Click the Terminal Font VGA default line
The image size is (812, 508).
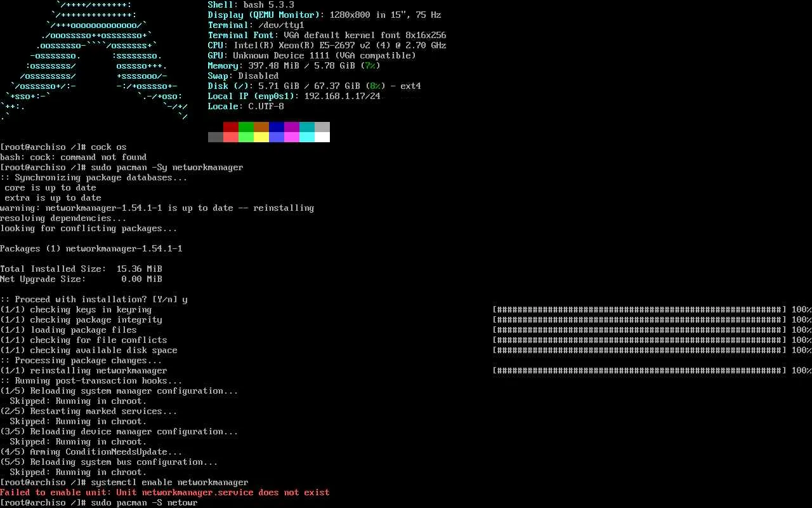tap(327, 36)
